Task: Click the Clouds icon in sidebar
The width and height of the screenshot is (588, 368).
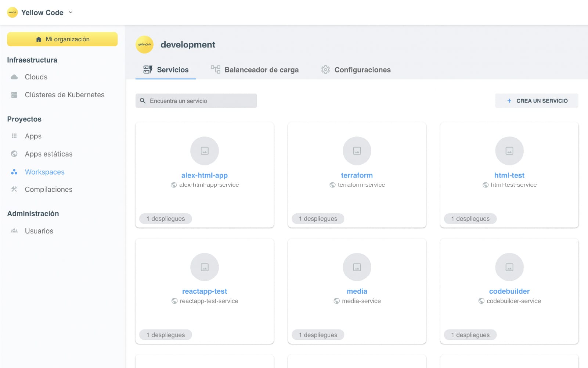Action: tap(14, 77)
